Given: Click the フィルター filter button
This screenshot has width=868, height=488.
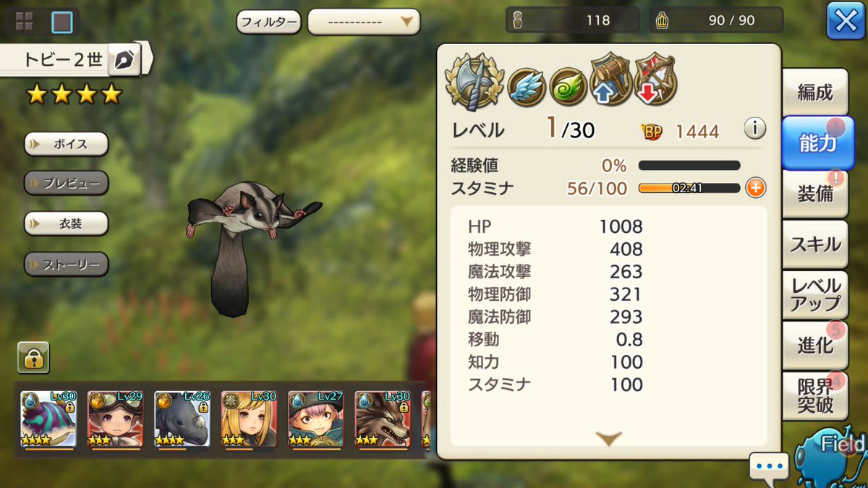Looking at the screenshot, I should pos(268,22).
